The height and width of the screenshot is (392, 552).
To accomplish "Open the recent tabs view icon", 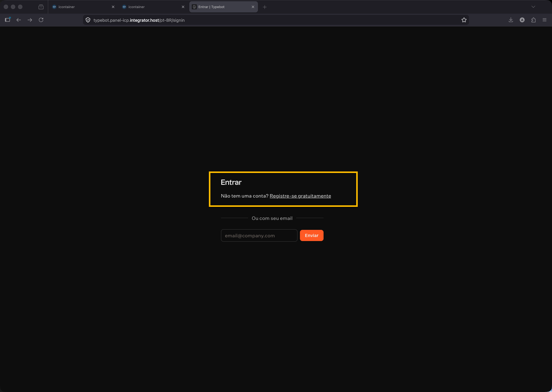I will coord(41,7).
